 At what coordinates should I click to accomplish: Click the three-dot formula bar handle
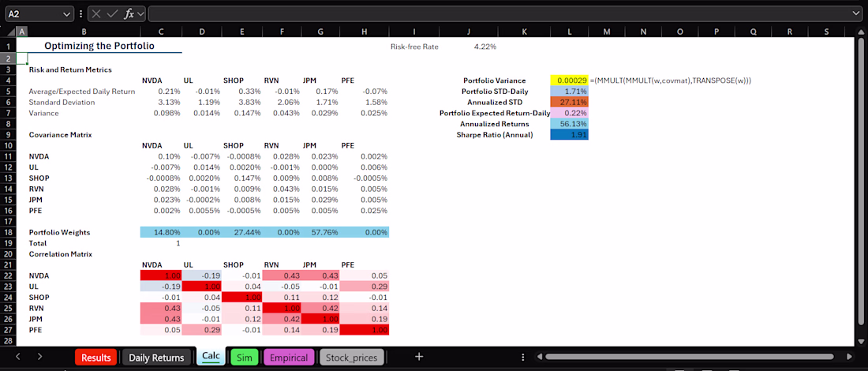click(80, 14)
